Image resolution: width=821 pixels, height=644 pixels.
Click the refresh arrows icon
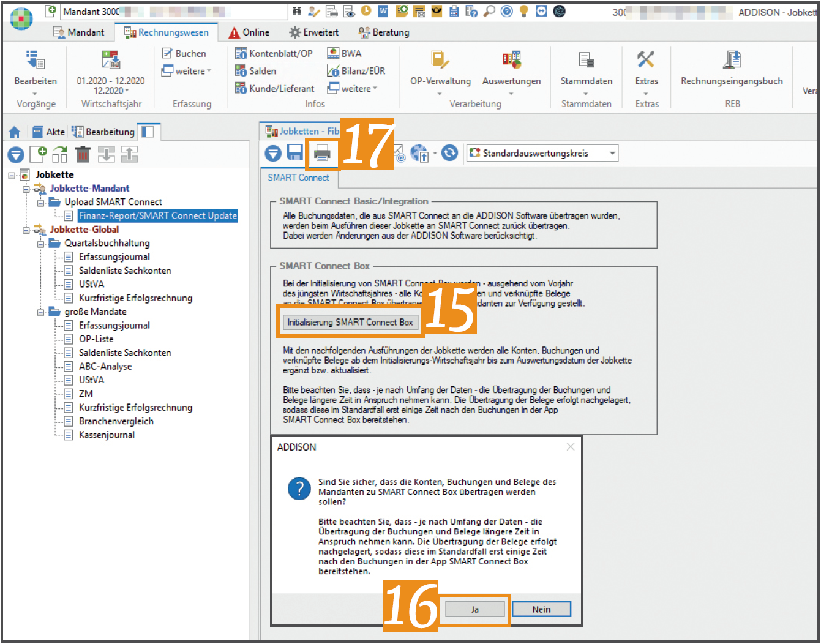pos(450,152)
